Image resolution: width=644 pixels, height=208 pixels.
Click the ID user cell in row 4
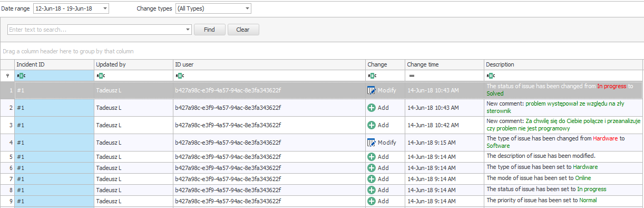[269, 143]
